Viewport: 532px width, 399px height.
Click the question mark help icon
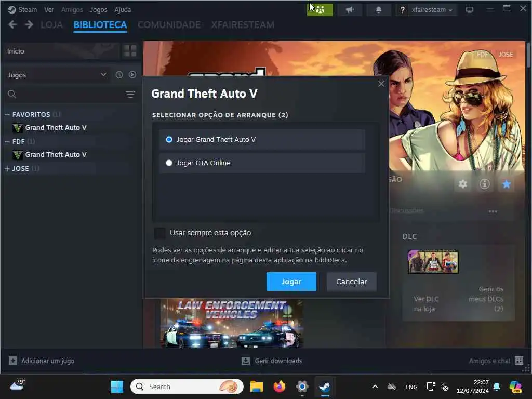point(403,10)
